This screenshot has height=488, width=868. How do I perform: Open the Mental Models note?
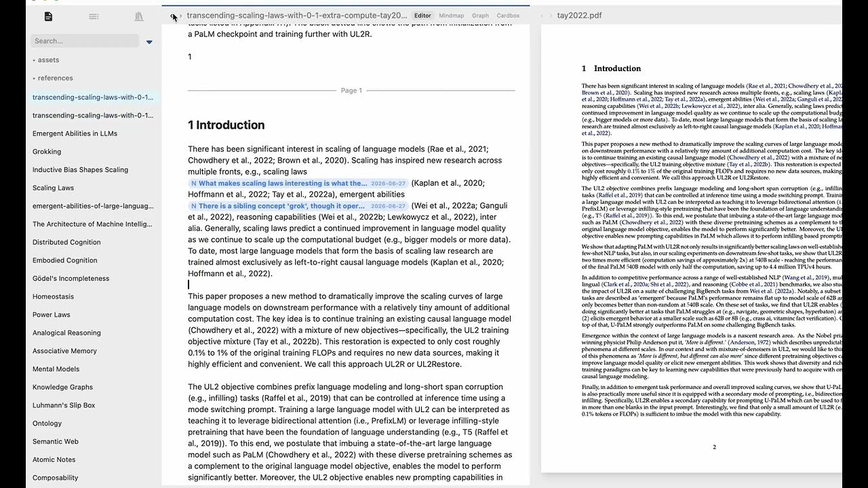56,369
